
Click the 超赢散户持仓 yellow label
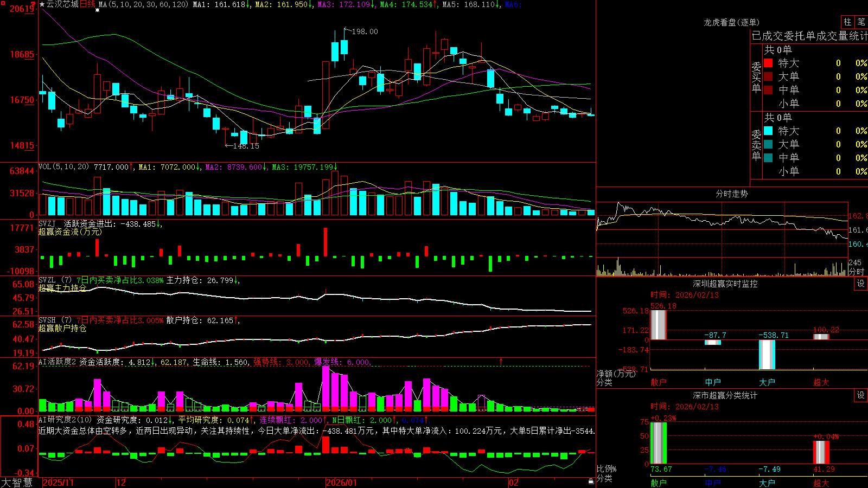62,328
